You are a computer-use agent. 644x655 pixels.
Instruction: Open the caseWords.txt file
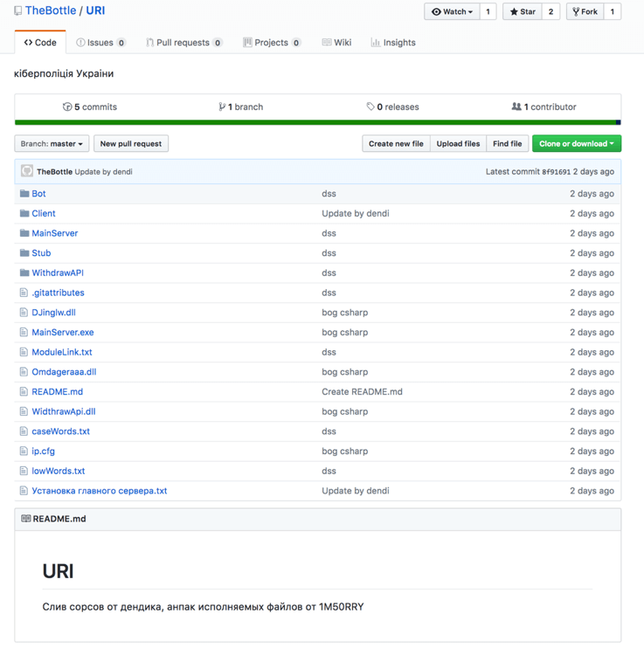pyautogui.click(x=60, y=431)
